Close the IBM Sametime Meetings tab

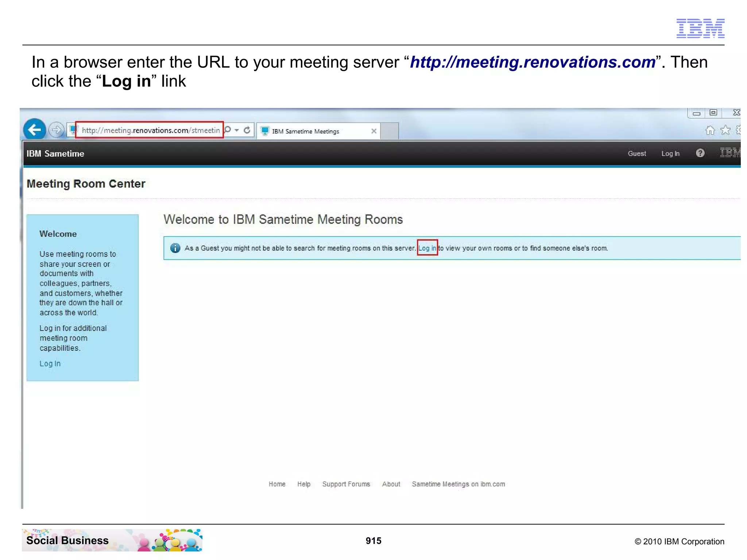click(x=374, y=131)
